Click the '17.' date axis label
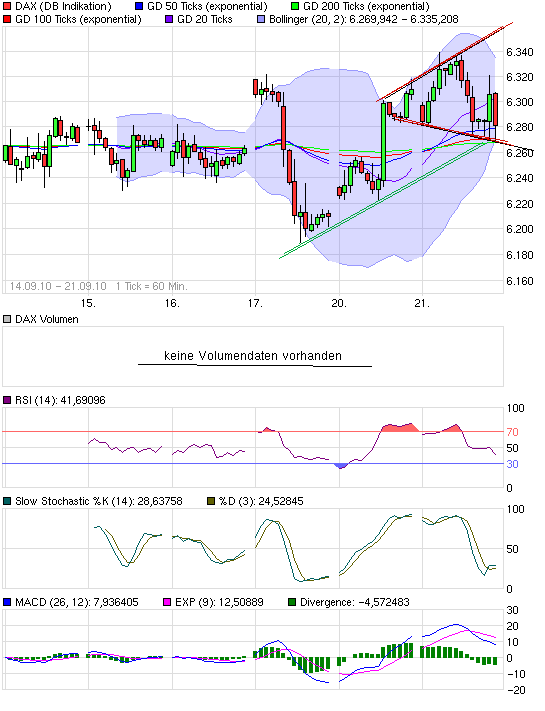 click(255, 303)
